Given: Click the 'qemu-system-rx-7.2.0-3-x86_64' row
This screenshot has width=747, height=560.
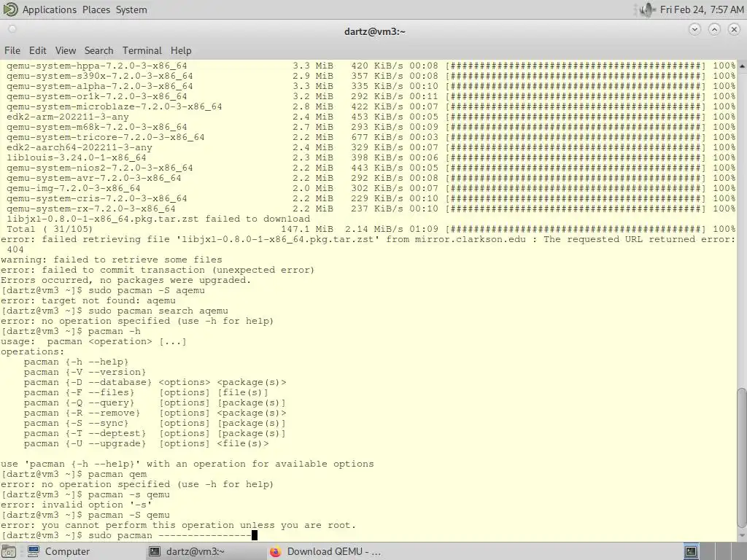Looking at the screenshot, I should coord(371,209).
